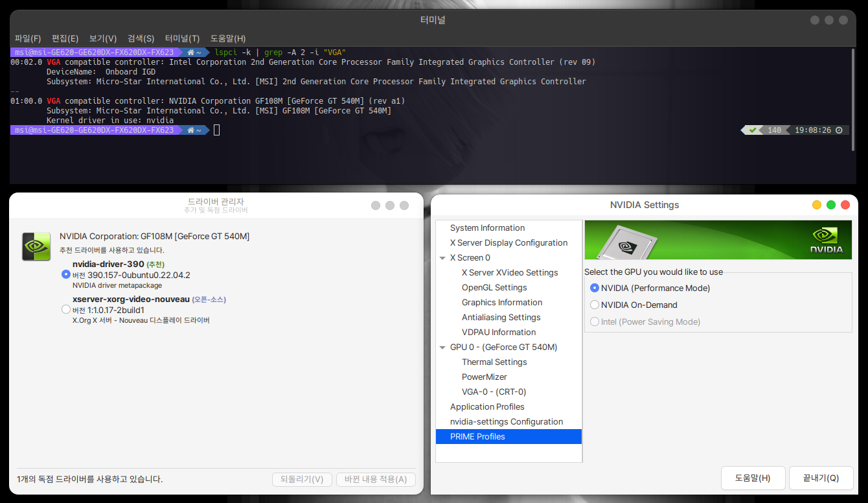Click the 되돌리기(V) revert button
Screen dimensions: 868x503
pyautogui.click(x=302, y=480)
